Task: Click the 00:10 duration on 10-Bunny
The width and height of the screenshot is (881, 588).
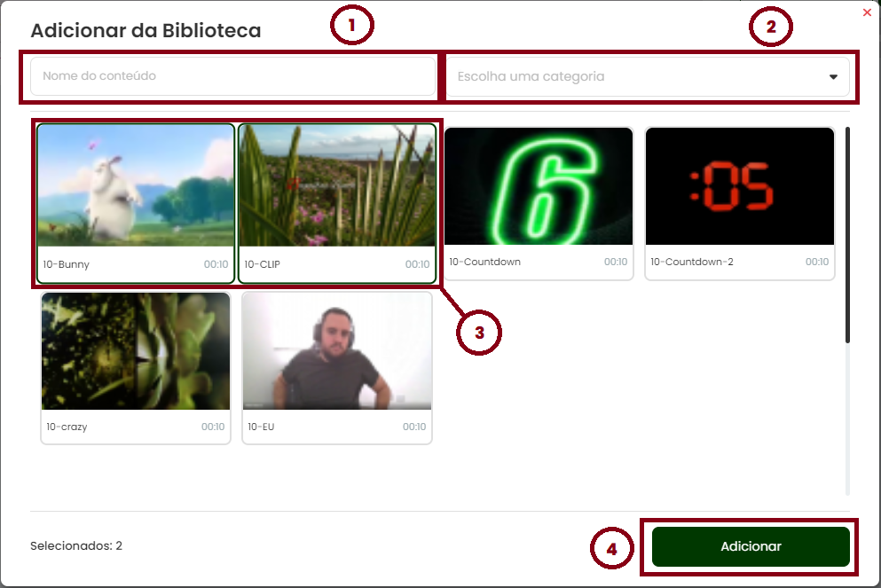Action: coord(216,264)
